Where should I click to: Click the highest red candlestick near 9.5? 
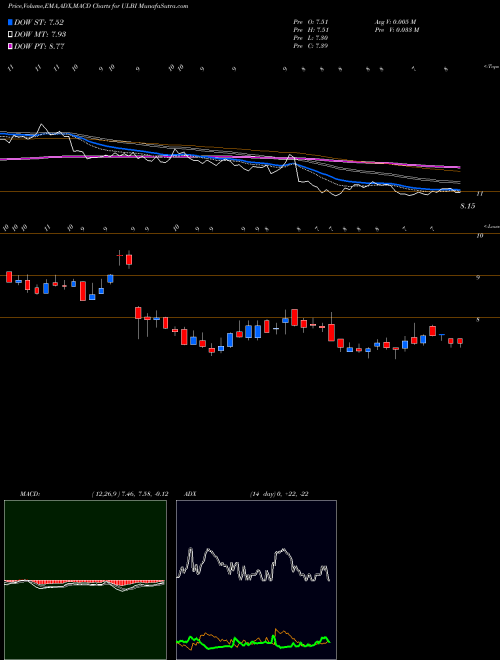pos(129,259)
